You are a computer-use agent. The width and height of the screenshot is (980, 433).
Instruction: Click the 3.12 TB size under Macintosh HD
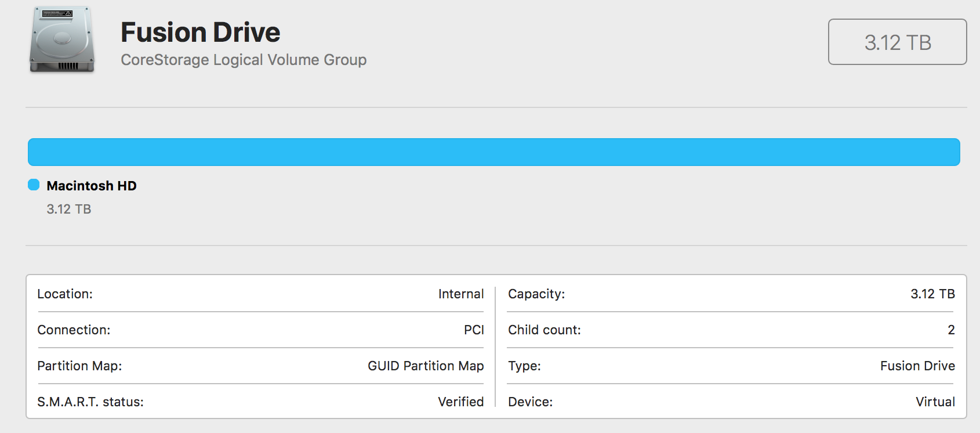point(69,209)
